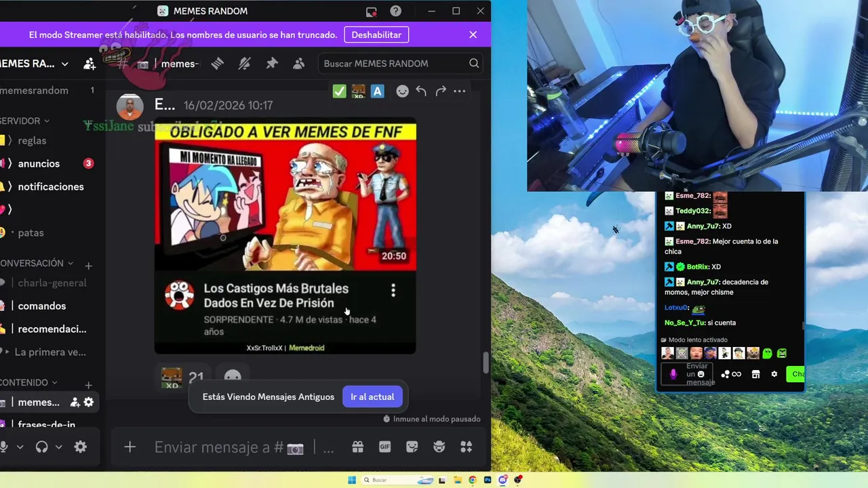React with the blue letter A emoji
The height and width of the screenshot is (488, 868).
click(x=378, y=91)
